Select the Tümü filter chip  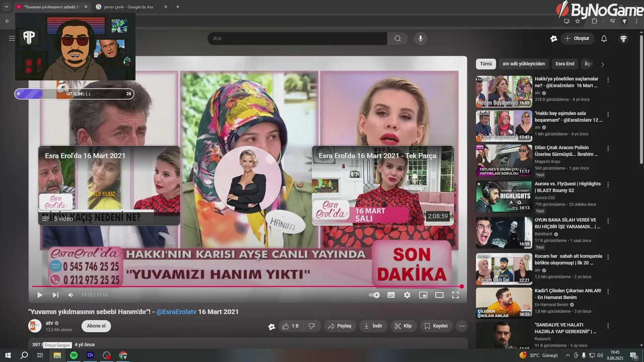pyautogui.click(x=486, y=64)
